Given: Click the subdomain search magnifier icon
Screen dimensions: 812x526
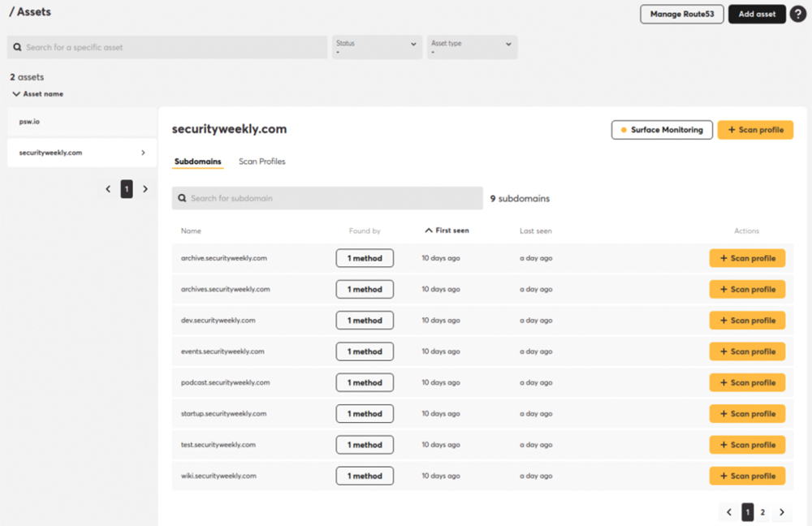Looking at the screenshot, I should pos(182,198).
